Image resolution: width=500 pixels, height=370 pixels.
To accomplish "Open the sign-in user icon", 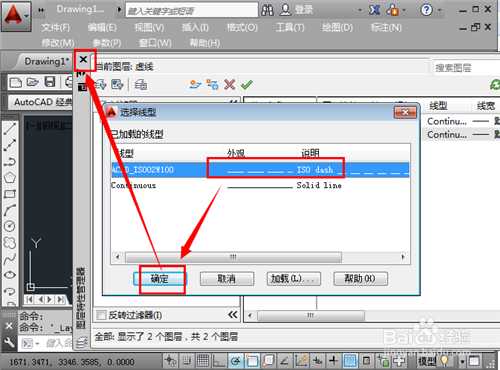I will 285,10.
